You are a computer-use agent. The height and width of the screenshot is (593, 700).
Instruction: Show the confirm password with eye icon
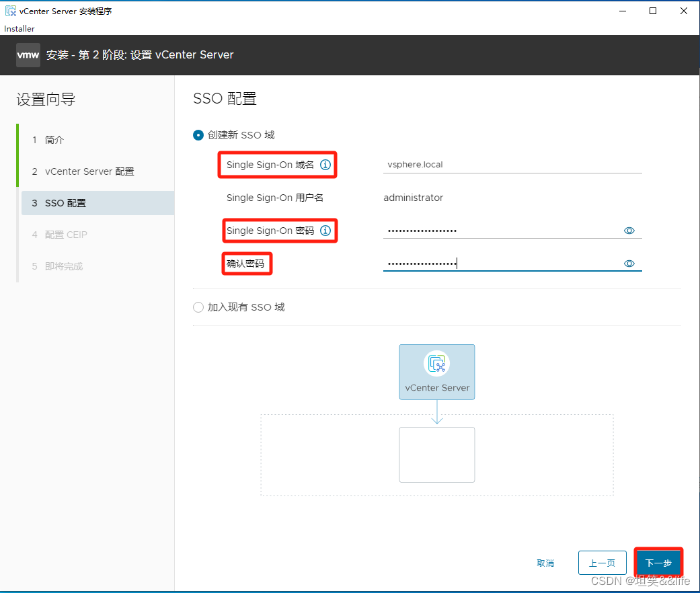point(629,264)
